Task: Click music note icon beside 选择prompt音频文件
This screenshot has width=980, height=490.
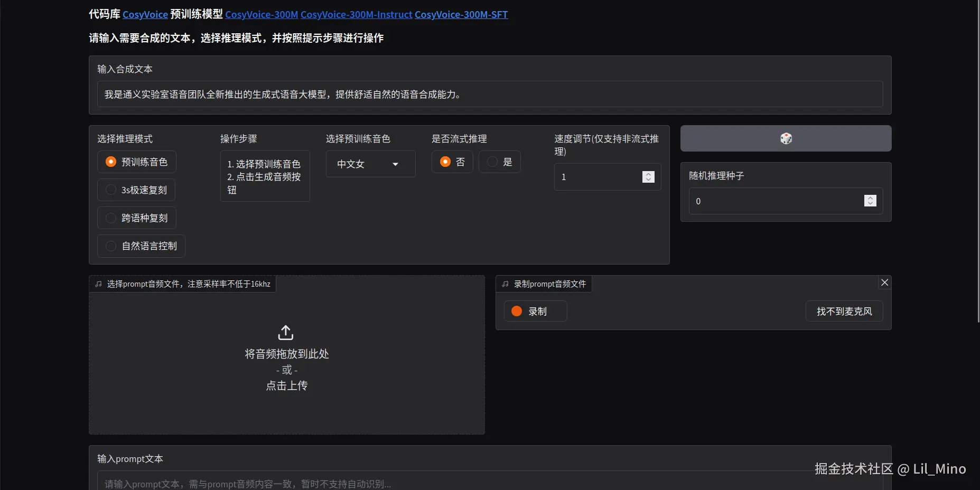Action: point(98,284)
